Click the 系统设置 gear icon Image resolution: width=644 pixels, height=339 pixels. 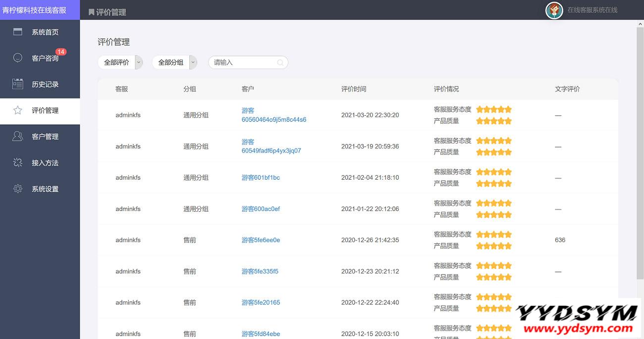pyautogui.click(x=18, y=189)
